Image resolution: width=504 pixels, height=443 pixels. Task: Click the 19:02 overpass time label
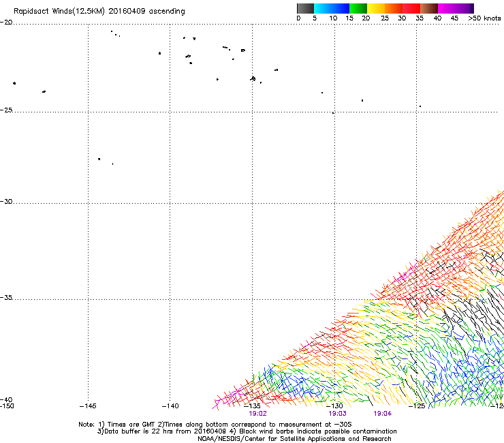coord(257,414)
